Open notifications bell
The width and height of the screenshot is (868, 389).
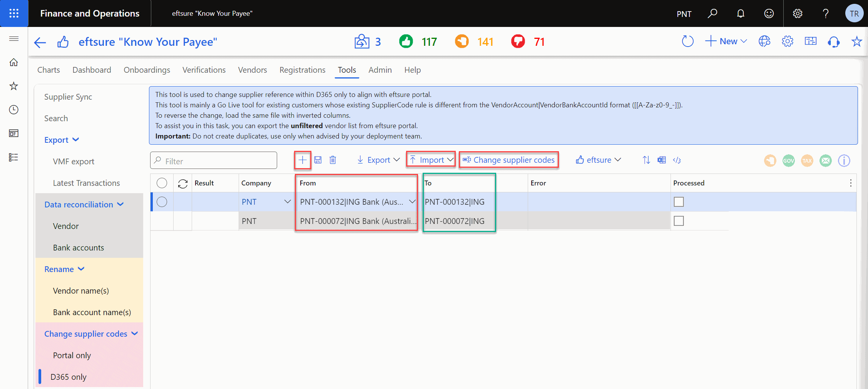741,13
